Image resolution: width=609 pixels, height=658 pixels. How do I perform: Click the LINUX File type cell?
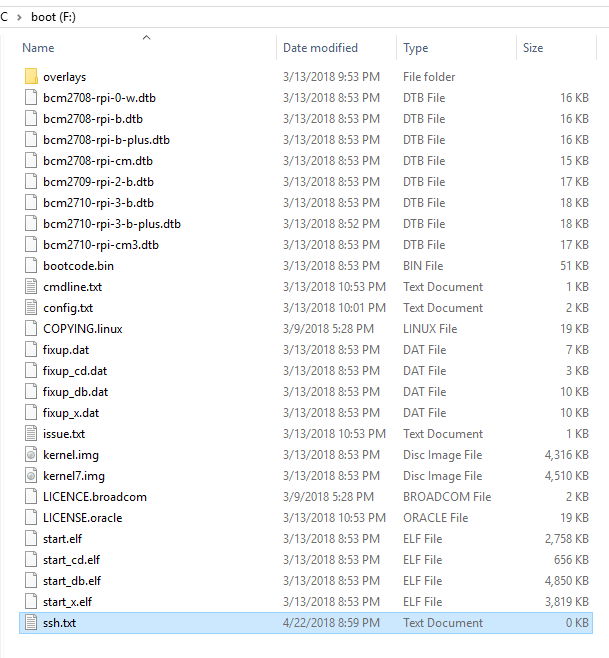click(430, 329)
